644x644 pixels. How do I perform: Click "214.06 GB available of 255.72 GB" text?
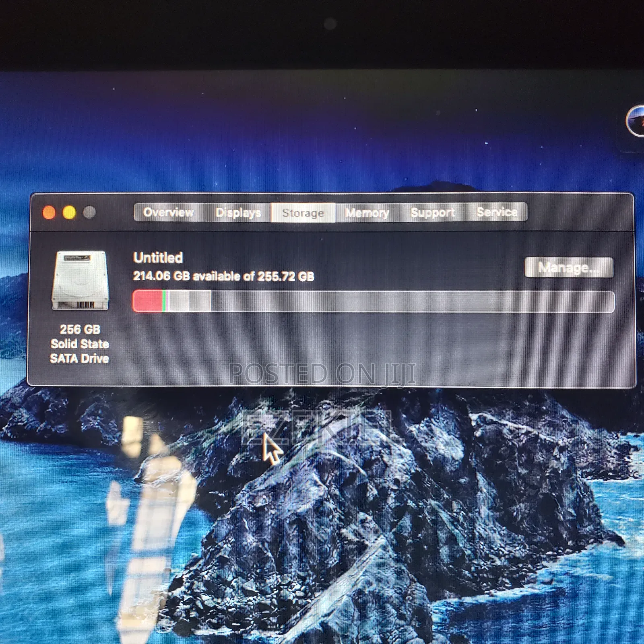[224, 276]
